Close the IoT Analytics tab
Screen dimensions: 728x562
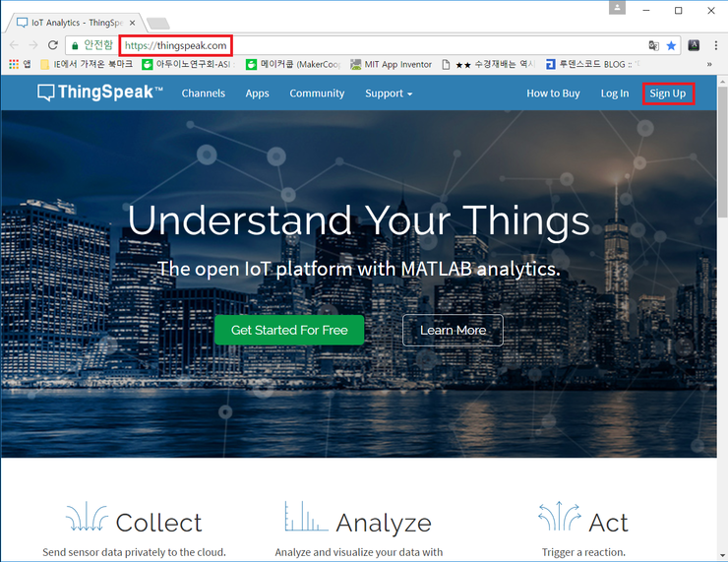tap(133, 23)
